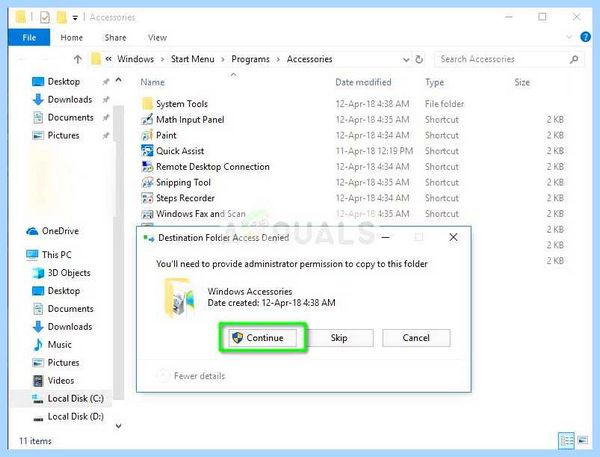
Task: Open Customize Quick Access Toolbar dropdown
Action: pos(75,18)
